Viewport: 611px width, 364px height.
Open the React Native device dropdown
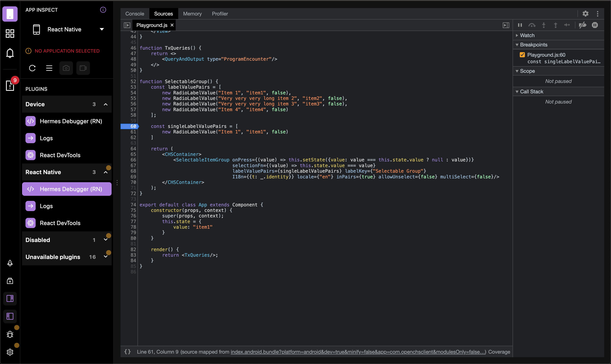[102, 29]
